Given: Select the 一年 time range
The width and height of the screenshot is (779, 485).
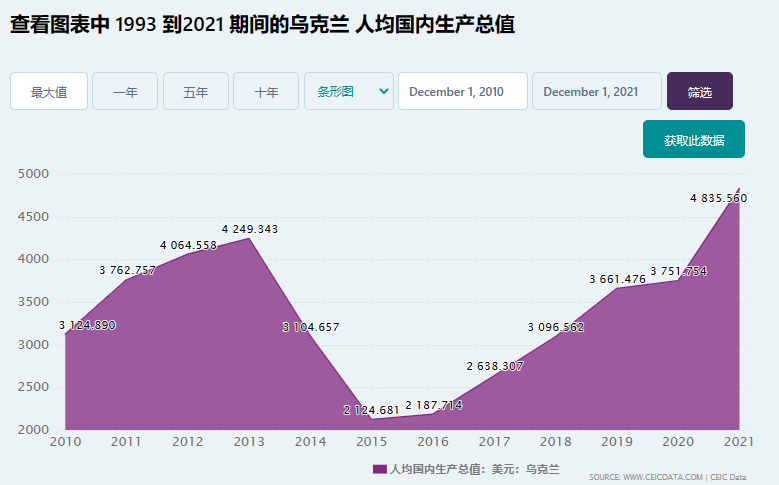Looking at the screenshot, I should tap(125, 91).
